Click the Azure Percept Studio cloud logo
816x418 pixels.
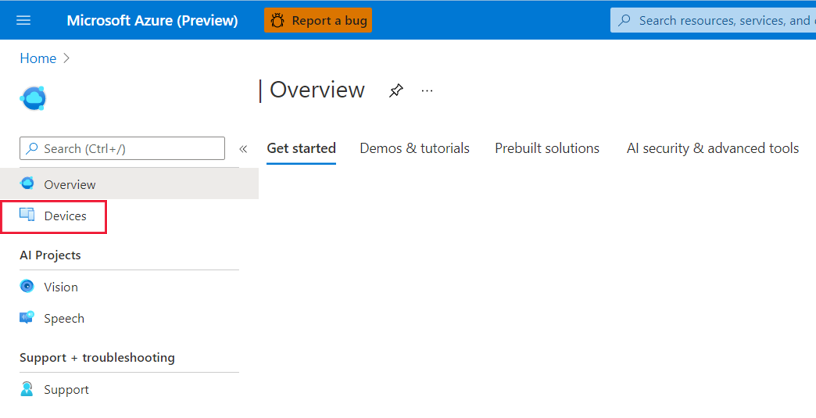click(34, 98)
